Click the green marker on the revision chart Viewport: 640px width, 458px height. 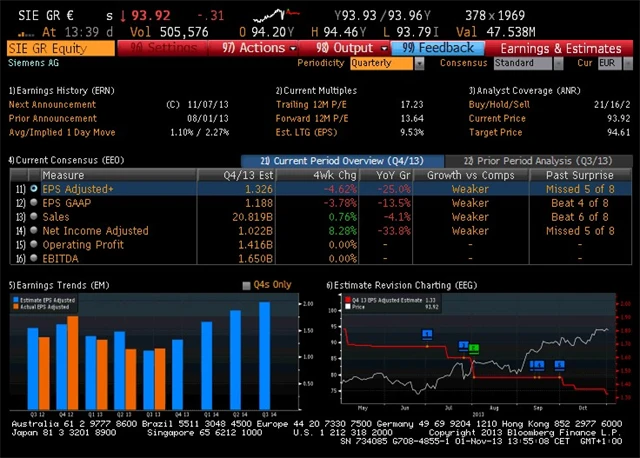(474, 349)
